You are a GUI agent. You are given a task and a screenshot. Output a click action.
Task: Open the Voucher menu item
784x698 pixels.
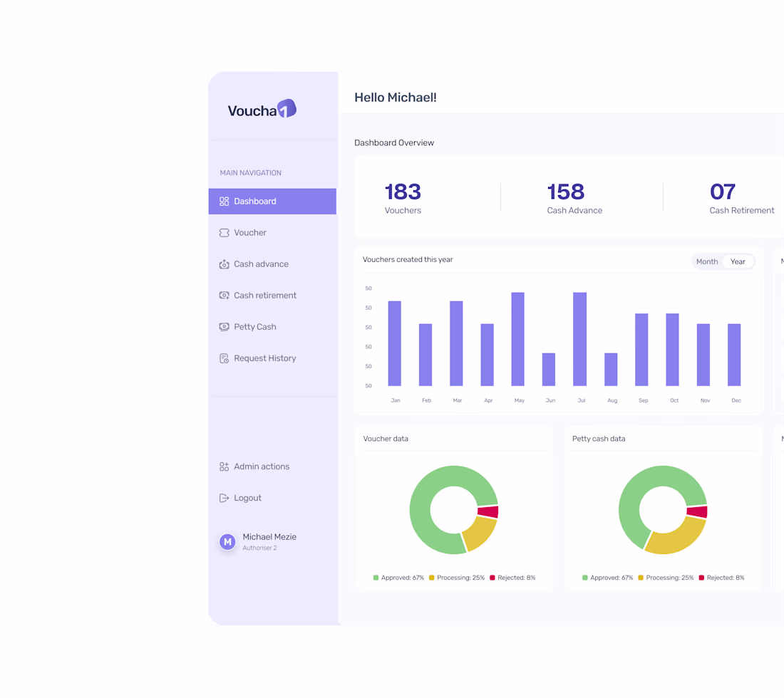pos(272,233)
